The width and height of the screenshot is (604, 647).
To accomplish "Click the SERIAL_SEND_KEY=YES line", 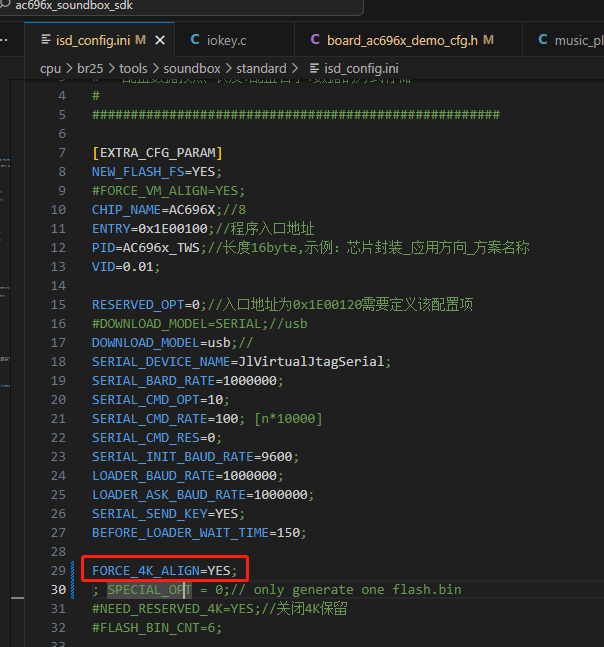I will click(x=168, y=513).
